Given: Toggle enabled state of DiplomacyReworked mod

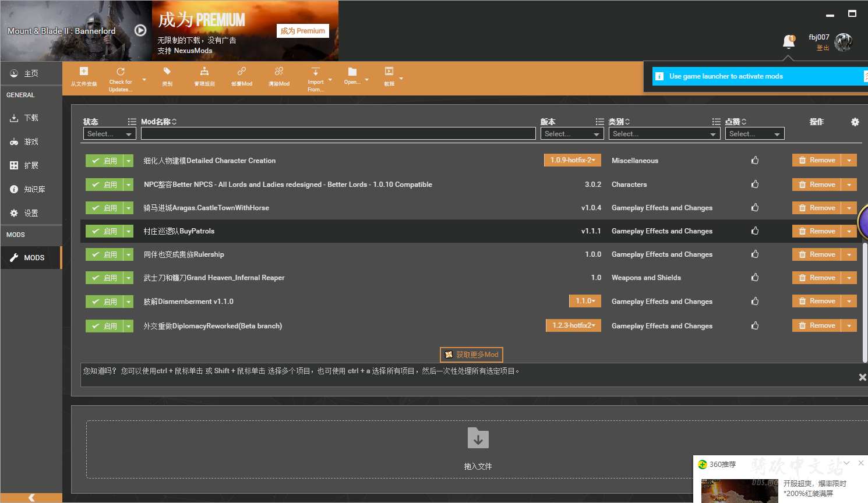Looking at the screenshot, I should tap(104, 326).
